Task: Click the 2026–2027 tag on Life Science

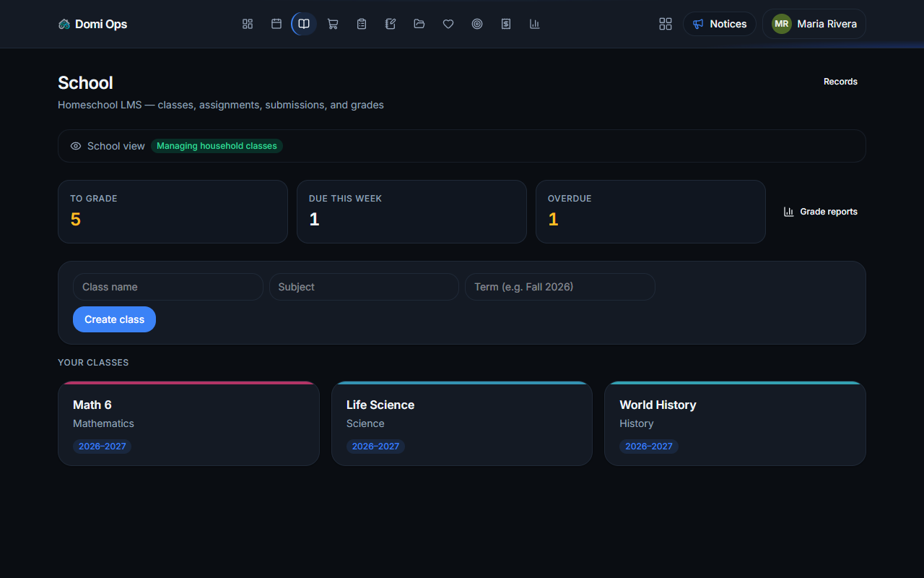Action: point(375,447)
